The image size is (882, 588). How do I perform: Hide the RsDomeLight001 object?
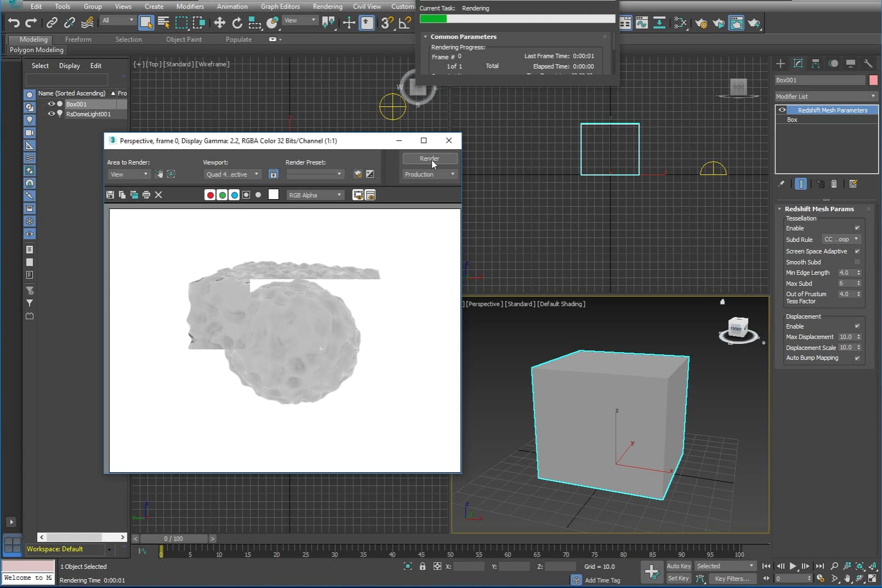[51, 114]
